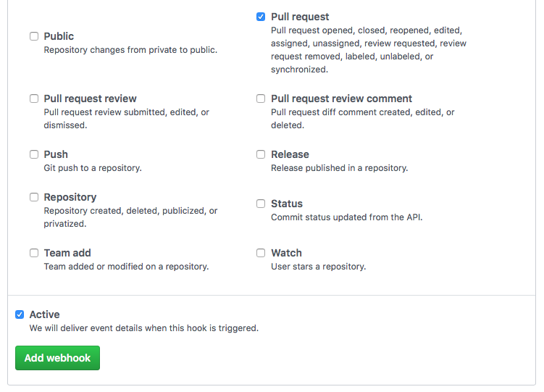The height and width of the screenshot is (392, 544).
Task: Select the Push event checkbox
Action: pyautogui.click(x=34, y=154)
